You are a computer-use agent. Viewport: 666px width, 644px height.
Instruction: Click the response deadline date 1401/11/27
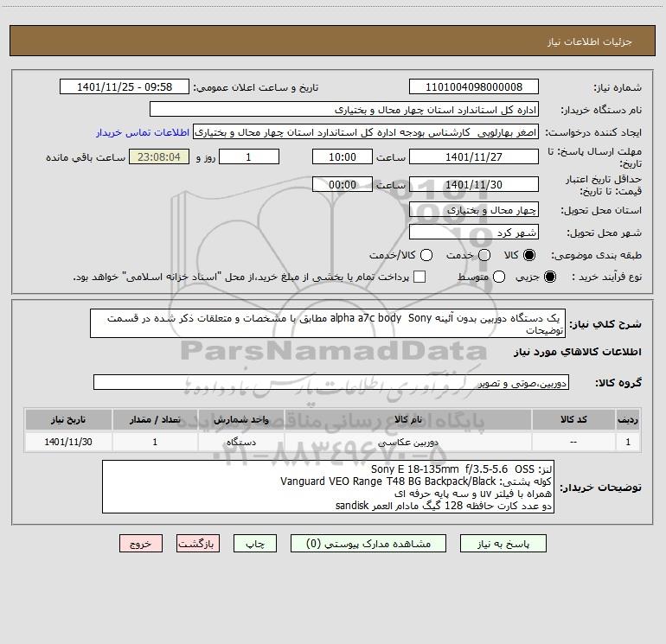(474, 157)
